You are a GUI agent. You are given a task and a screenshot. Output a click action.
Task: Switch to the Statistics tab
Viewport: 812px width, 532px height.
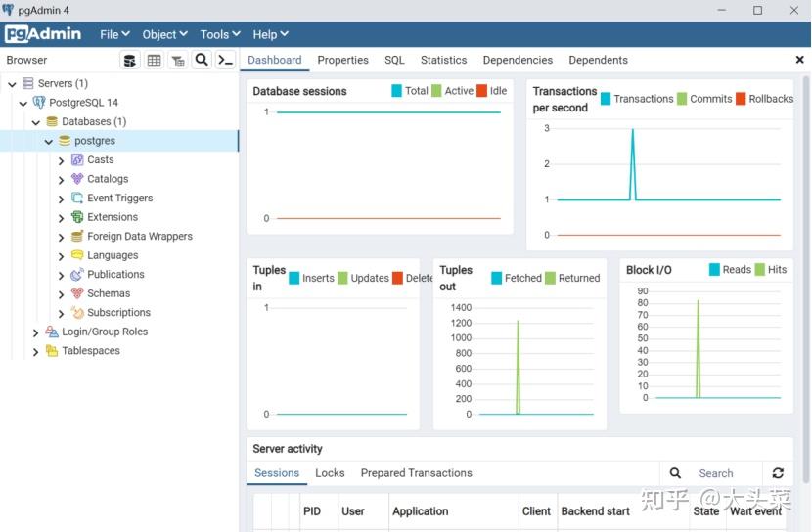click(x=443, y=60)
